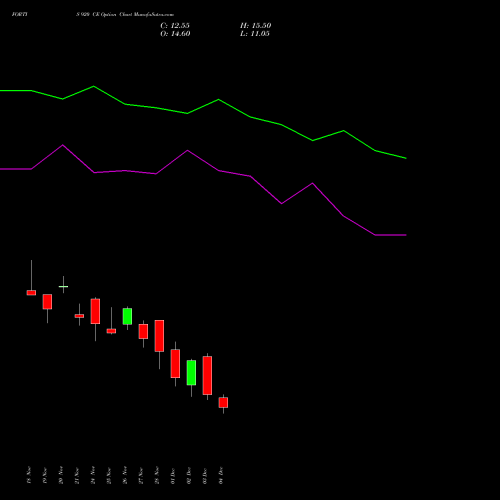The image size is (500, 500).
Task: Select the 01 Dec date label
Action: [173, 475]
